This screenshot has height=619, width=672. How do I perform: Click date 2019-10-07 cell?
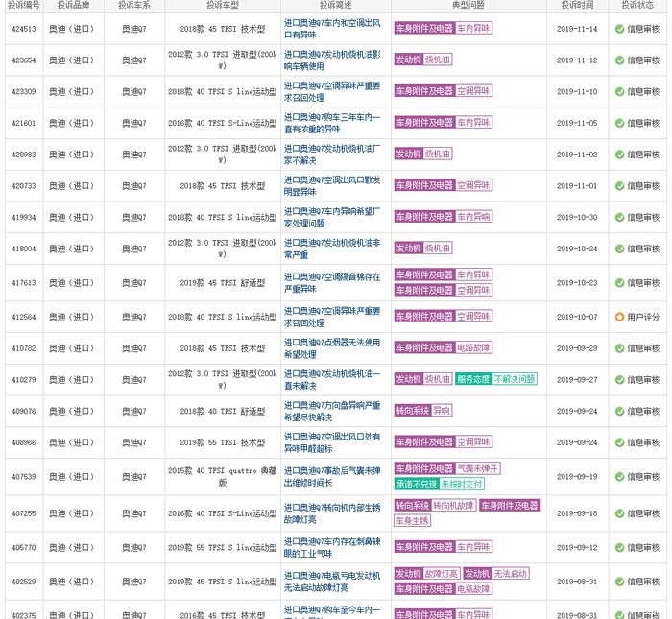(577, 317)
